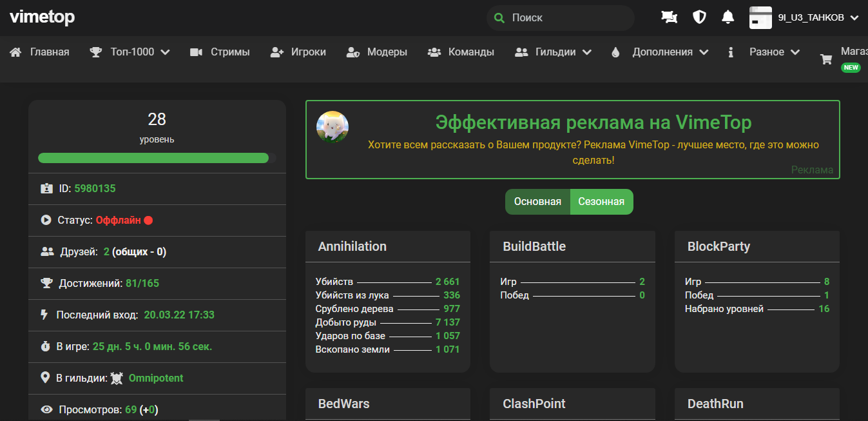The image size is (868, 421).
Task: Click the BlockParty card title
Action: pyautogui.click(x=719, y=246)
